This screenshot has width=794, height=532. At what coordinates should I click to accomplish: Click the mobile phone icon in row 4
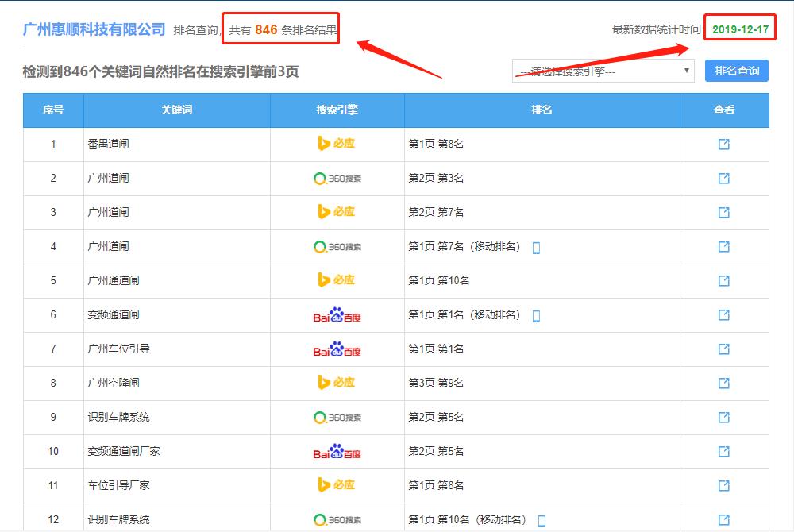(538, 247)
